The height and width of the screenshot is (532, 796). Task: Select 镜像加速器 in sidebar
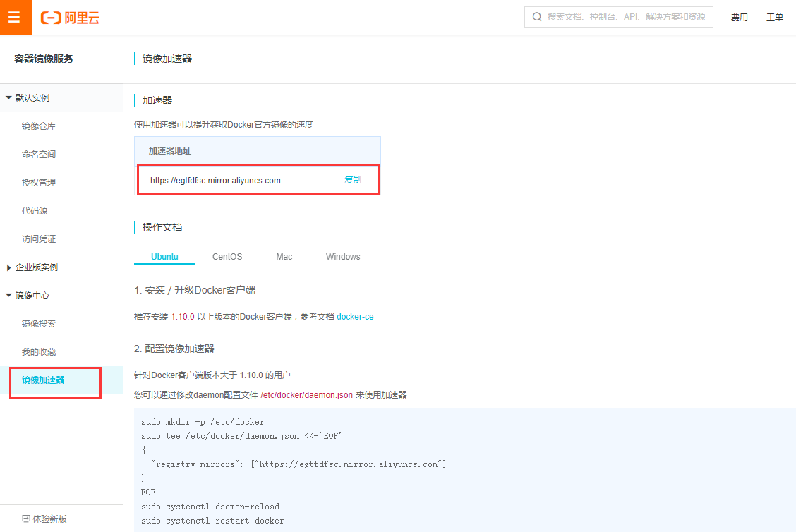43,380
